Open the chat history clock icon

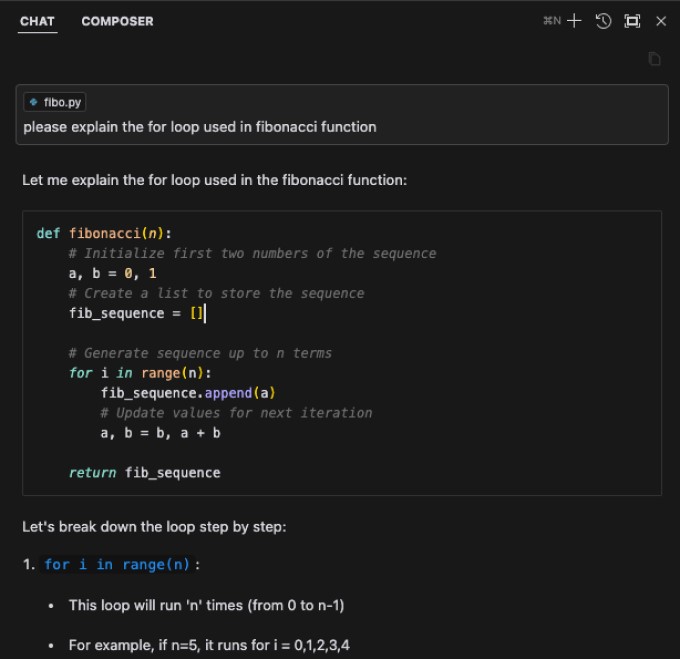click(x=603, y=21)
